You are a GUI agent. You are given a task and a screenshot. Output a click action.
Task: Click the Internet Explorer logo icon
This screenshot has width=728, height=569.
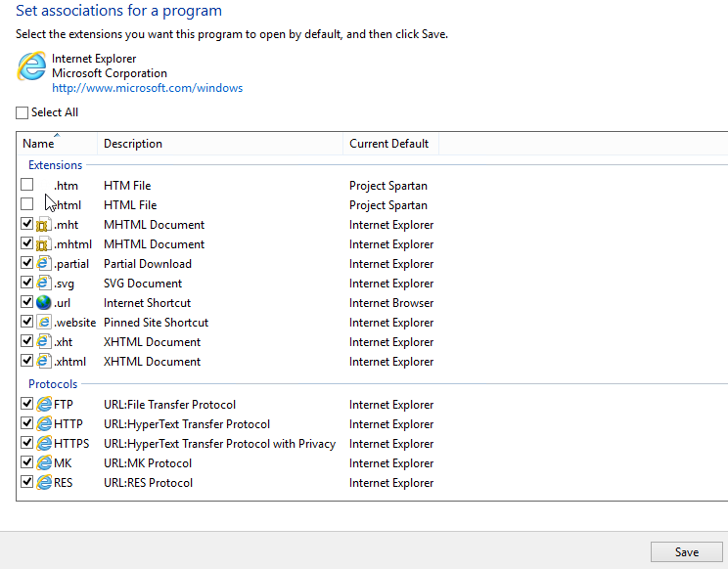click(x=31, y=66)
